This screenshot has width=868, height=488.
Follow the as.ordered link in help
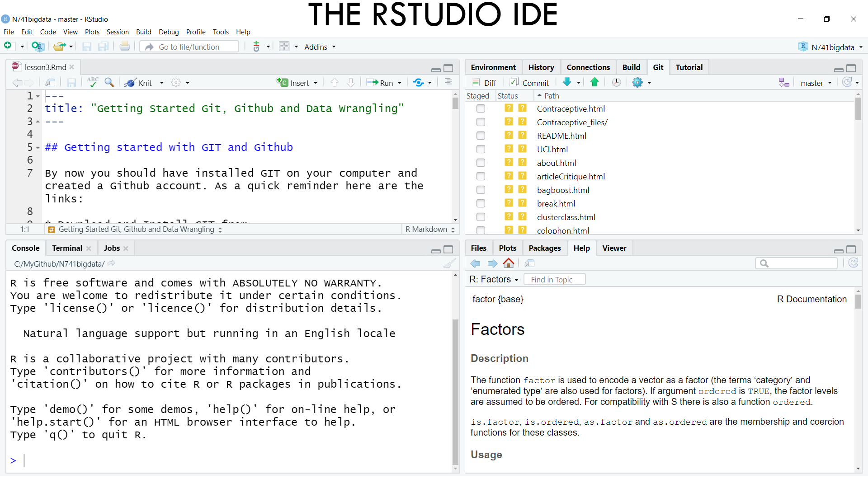click(x=679, y=422)
